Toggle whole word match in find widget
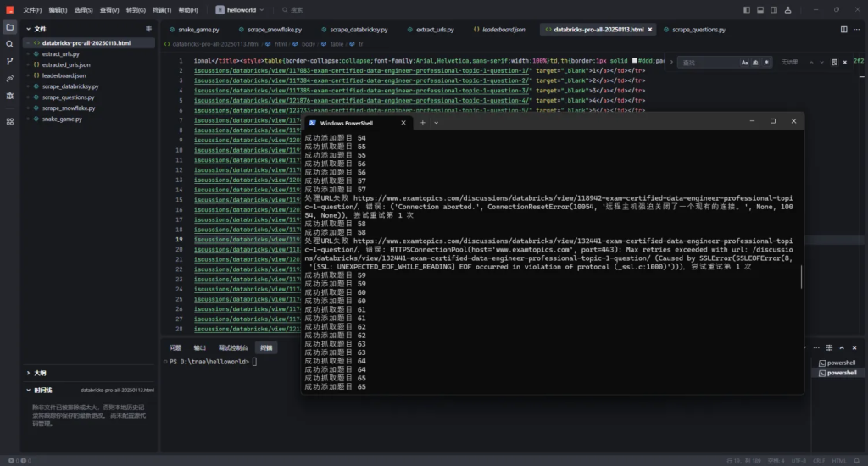The image size is (868, 466). click(x=755, y=63)
